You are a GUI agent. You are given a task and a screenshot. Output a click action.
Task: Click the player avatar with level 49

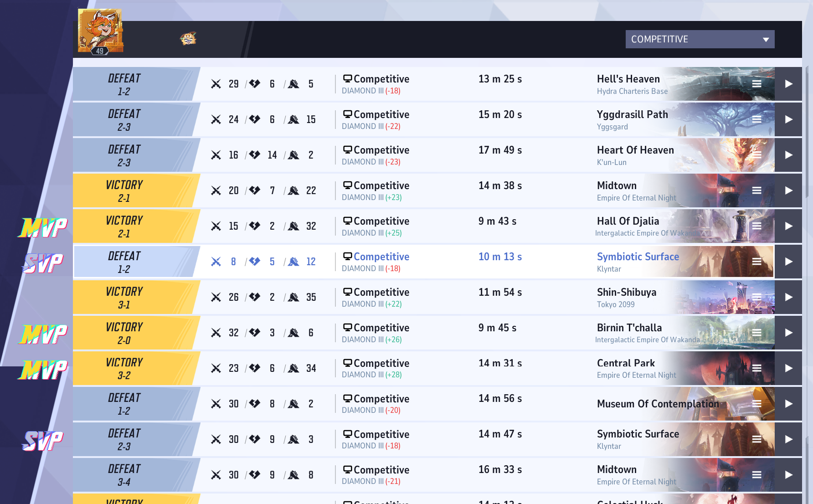tap(100, 31)
